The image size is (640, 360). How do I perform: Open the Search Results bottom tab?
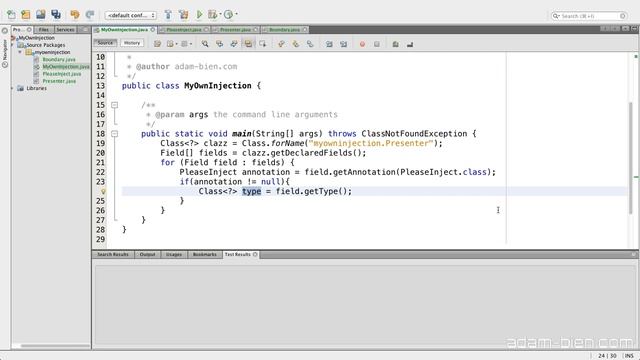(113, 254)
